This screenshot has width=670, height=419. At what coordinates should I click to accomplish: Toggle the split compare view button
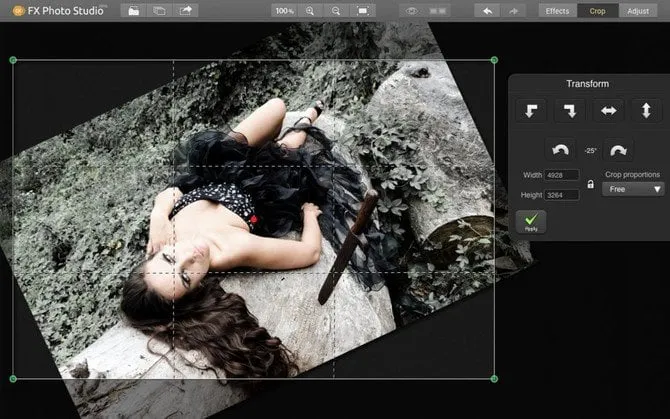tap(438, 10)
